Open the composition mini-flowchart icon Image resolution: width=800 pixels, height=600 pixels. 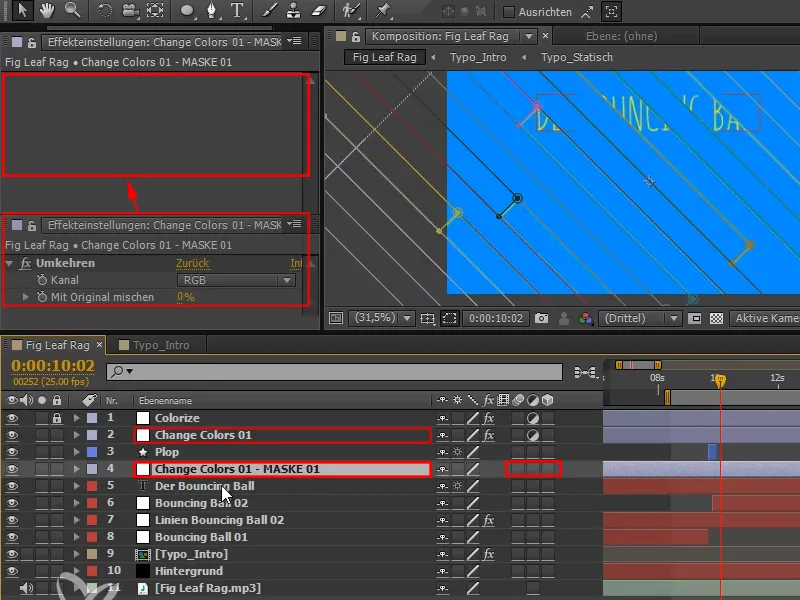pos(585,373)
